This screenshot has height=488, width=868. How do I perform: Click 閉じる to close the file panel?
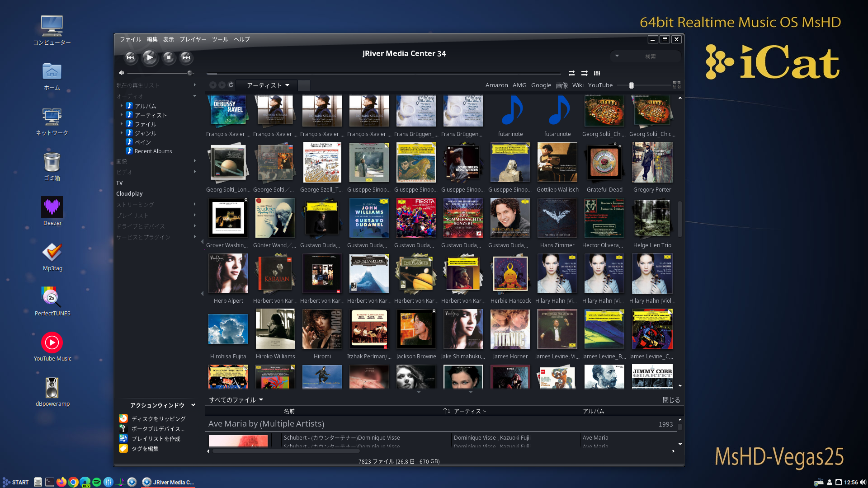(671, 400)
